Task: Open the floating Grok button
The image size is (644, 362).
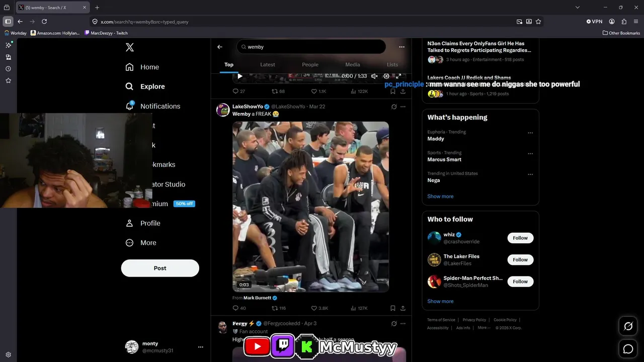Action: point(628,326)
